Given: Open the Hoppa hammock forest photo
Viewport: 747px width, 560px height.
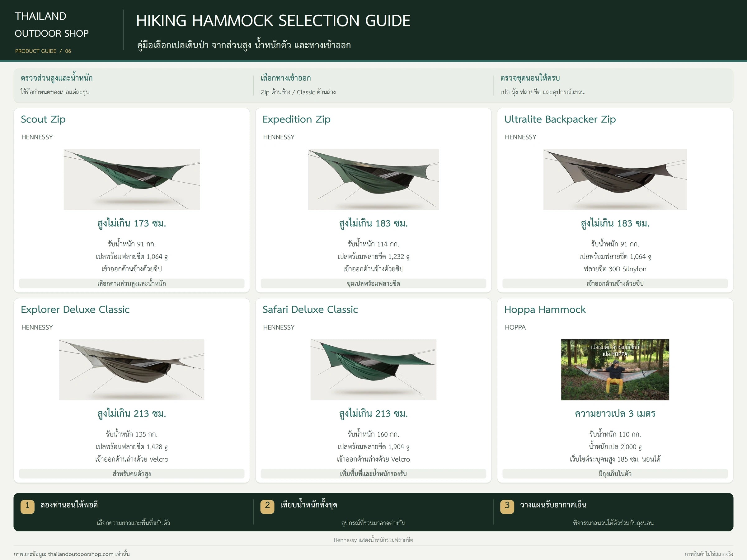Looking at the screenshot, I should click(615, 370).
